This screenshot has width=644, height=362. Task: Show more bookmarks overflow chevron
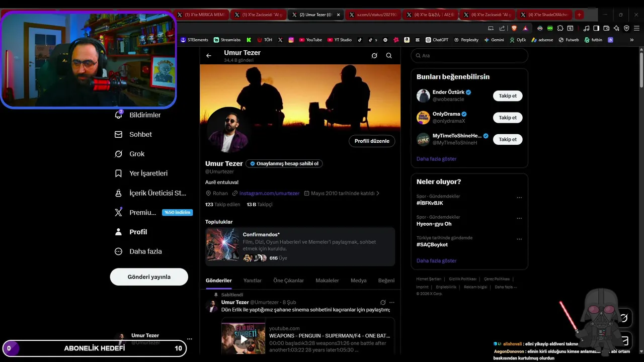click(x=632, y=40)
